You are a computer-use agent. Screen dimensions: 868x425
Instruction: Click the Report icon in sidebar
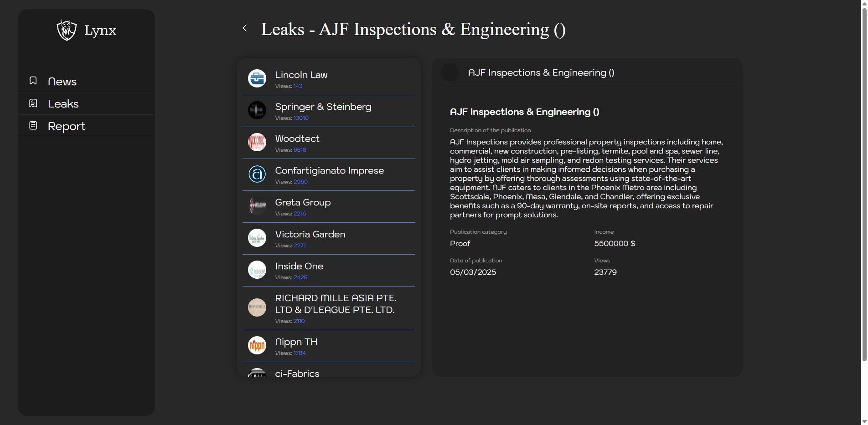click(x=33, y=126)
